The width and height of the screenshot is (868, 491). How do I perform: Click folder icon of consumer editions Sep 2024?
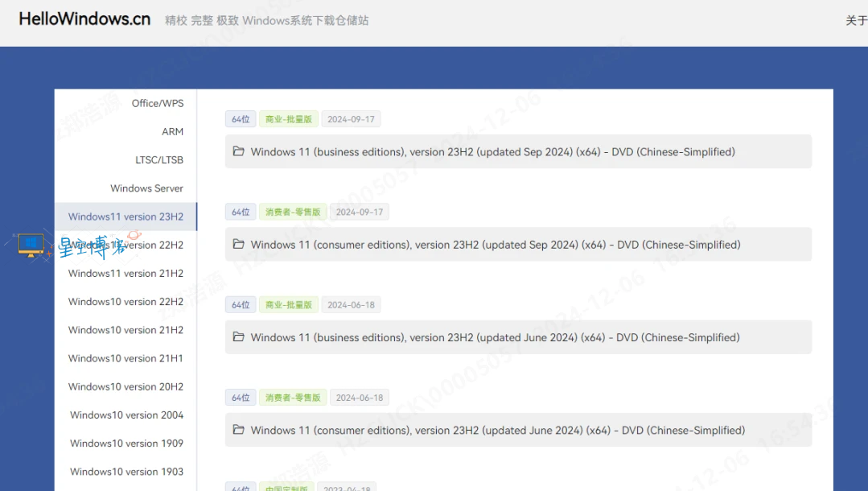[x=239, y=244]
